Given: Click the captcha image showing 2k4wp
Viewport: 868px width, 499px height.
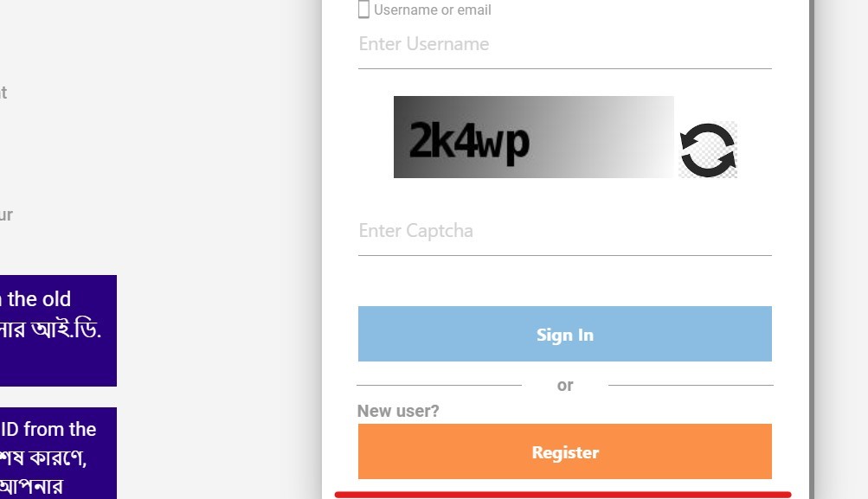Looking at the screenshot, I should click(533, 137).
